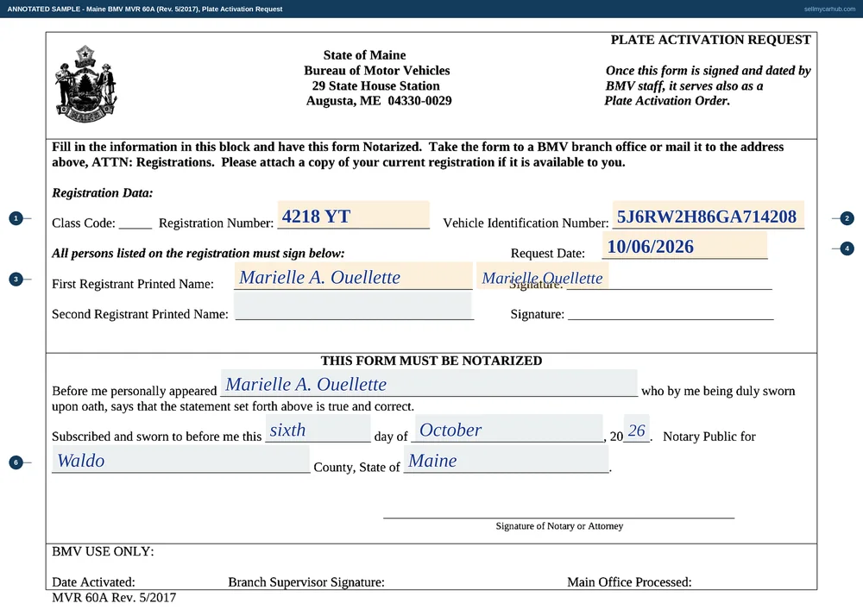Click the 'Plate Activation Order.' italic text
863x616 pixels.
[x=667, y=101]
